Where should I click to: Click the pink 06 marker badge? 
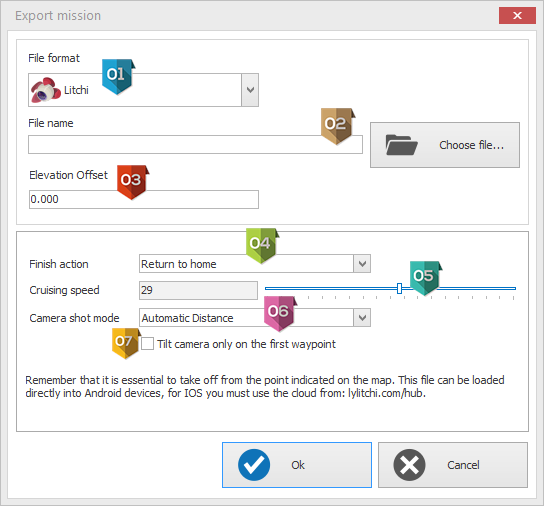pyautogui.click(x=280, y=313)
